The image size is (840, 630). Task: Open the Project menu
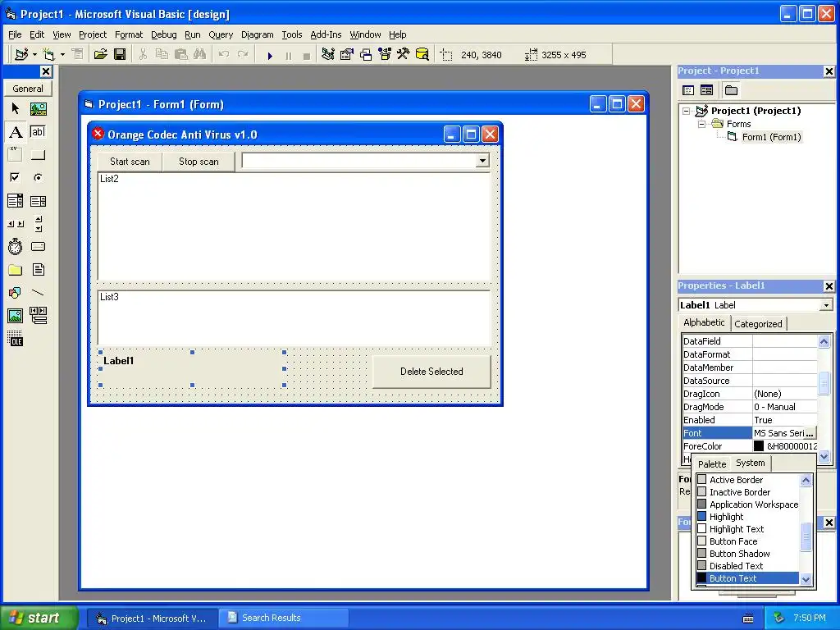pyautogui.click(x=93, y=34)
